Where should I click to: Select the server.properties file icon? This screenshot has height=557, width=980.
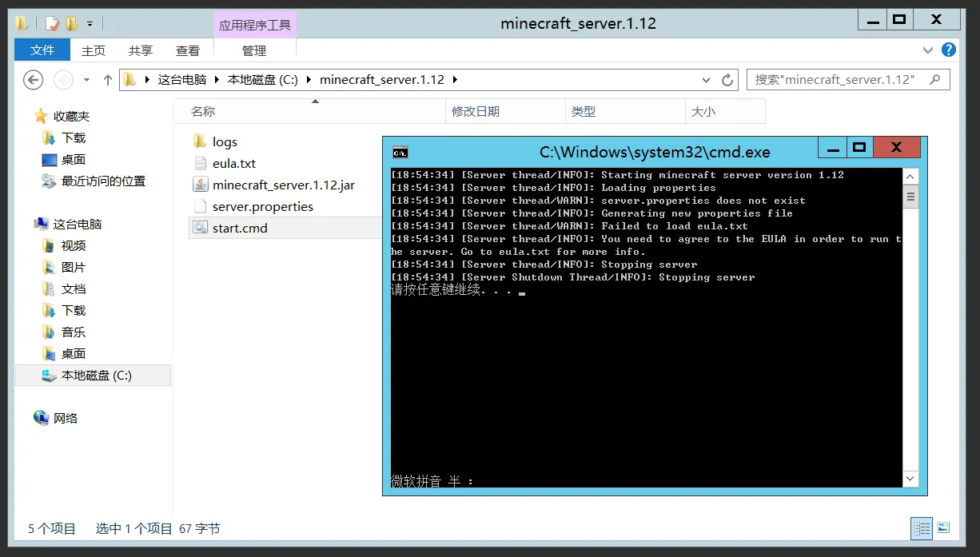click(200, 206)
